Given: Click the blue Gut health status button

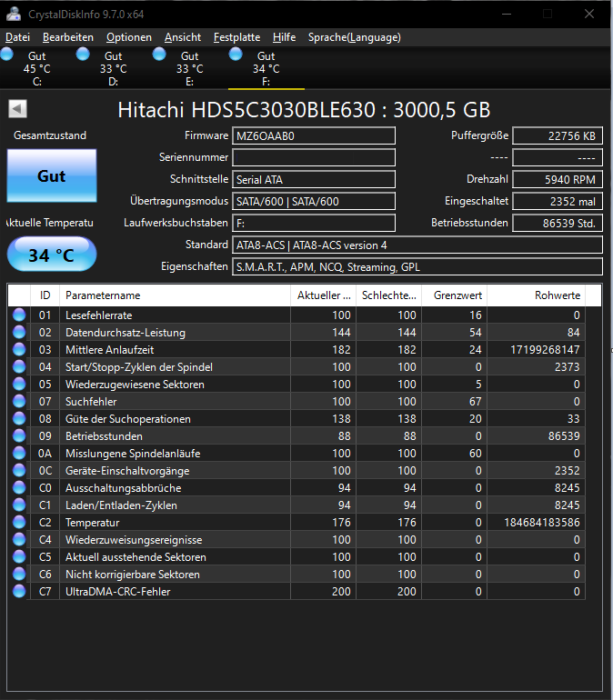Looking at the screenshot, I should [x=52, y=175].
